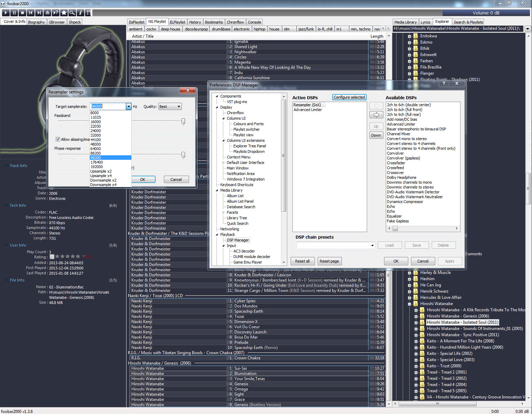Image resolution: width=532 pixels, height=414 pixels.
Task: Click the first rating star in User Info
Action: 57,257
